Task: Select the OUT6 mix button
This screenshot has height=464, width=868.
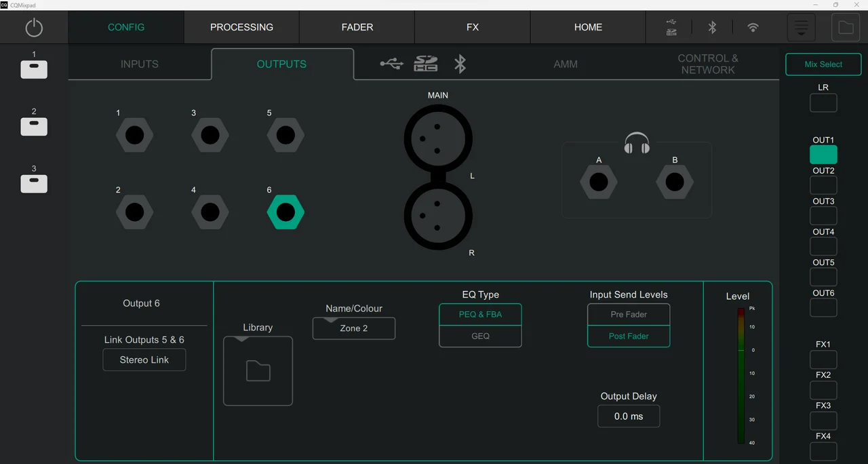Action: click(x=823, y=307)
